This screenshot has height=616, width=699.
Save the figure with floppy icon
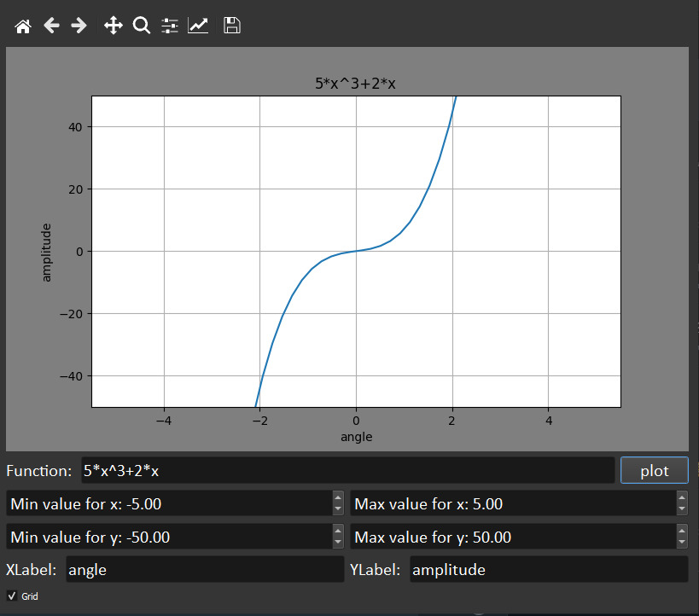[x=232, y=26]
